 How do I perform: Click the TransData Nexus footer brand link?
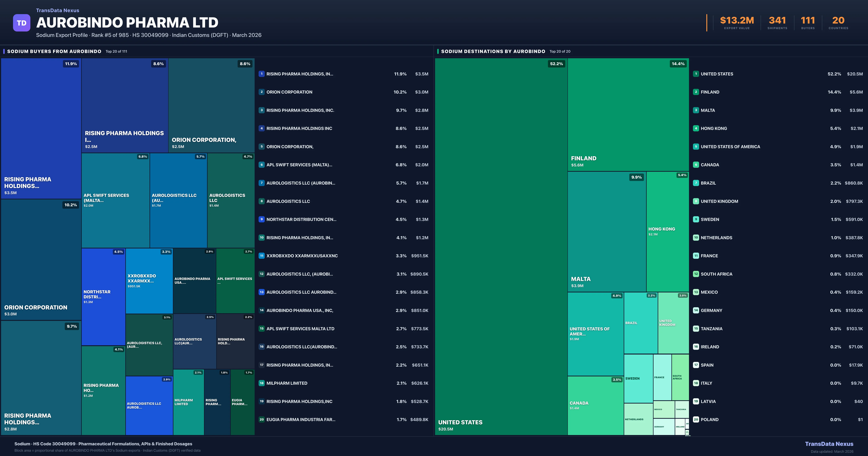click(829, 444)
